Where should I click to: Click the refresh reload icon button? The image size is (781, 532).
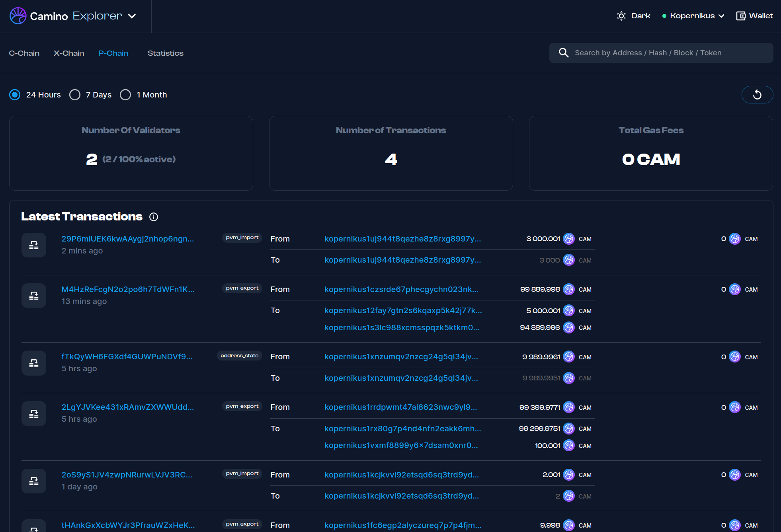757,95
